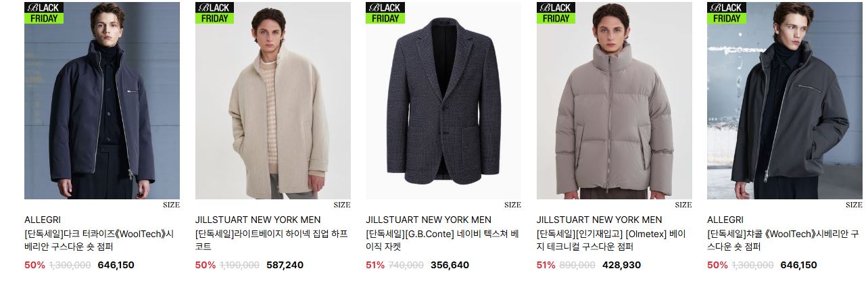868x300 pixels.
Task: Open the charcoal Siberian goose down jumper image
Action: click(x=785, y=101)
